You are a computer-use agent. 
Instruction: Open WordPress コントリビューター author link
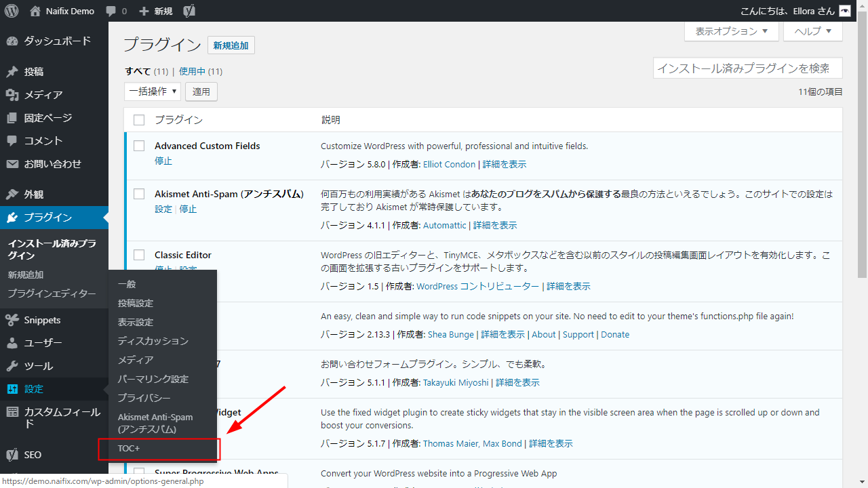[478, 286]
